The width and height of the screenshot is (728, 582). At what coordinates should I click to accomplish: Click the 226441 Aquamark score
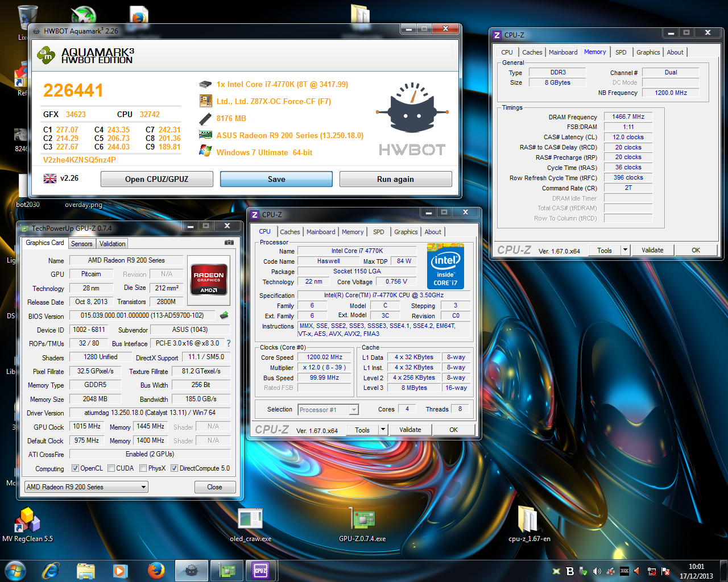point(73,90)
